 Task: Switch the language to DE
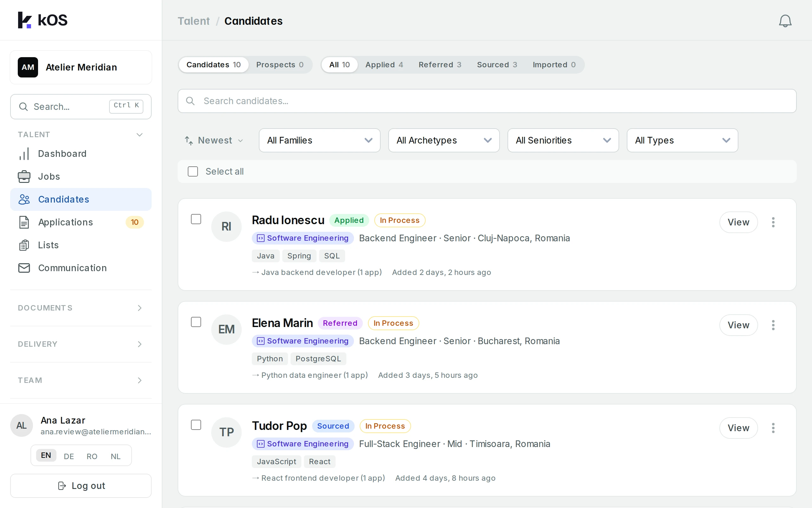click(69, 456)
